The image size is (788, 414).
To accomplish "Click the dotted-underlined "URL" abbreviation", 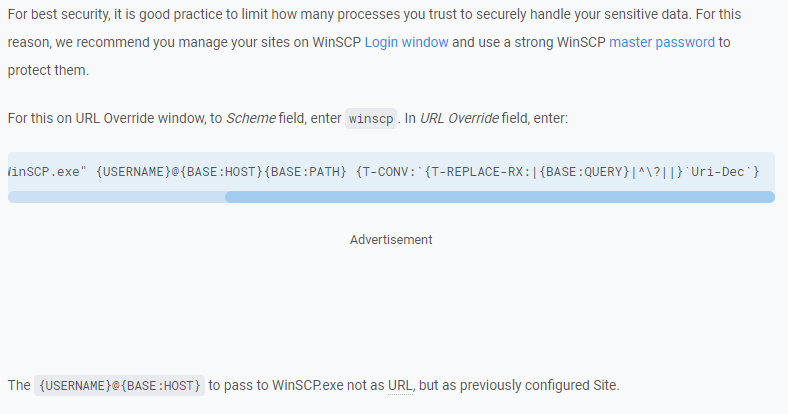I will [x=400, y=385].
